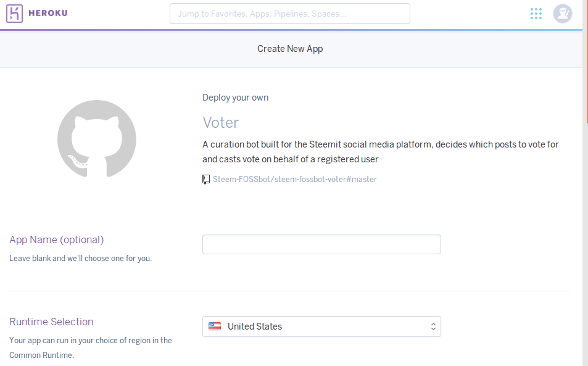The image size is (588, 366).
Task: Select the Create New App header
Action: click(290, 48)
